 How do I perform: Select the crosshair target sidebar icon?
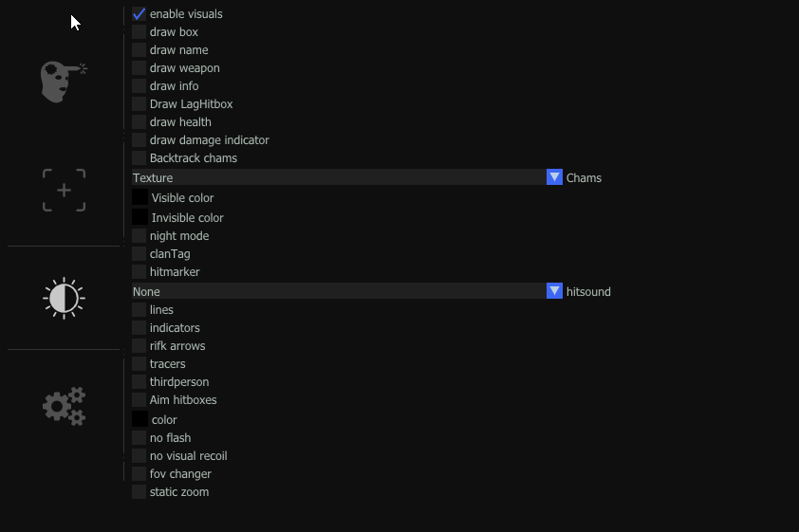tap(64, 191)
